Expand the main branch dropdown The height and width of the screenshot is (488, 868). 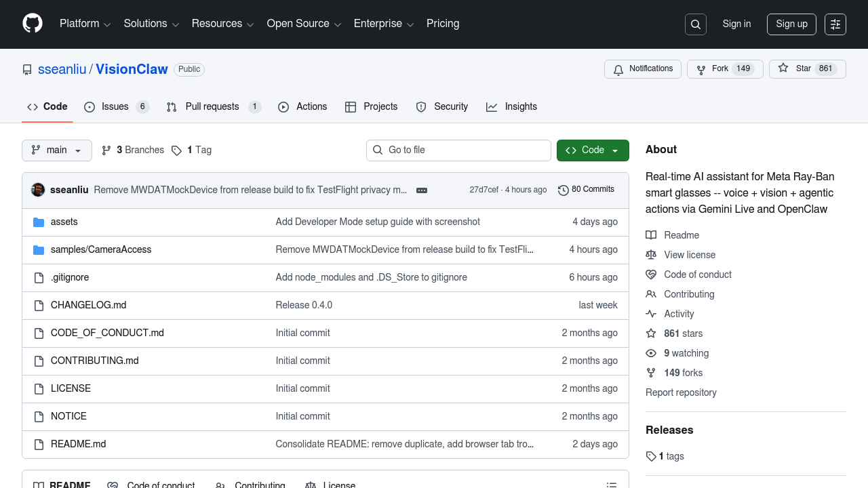pos(57,150)
